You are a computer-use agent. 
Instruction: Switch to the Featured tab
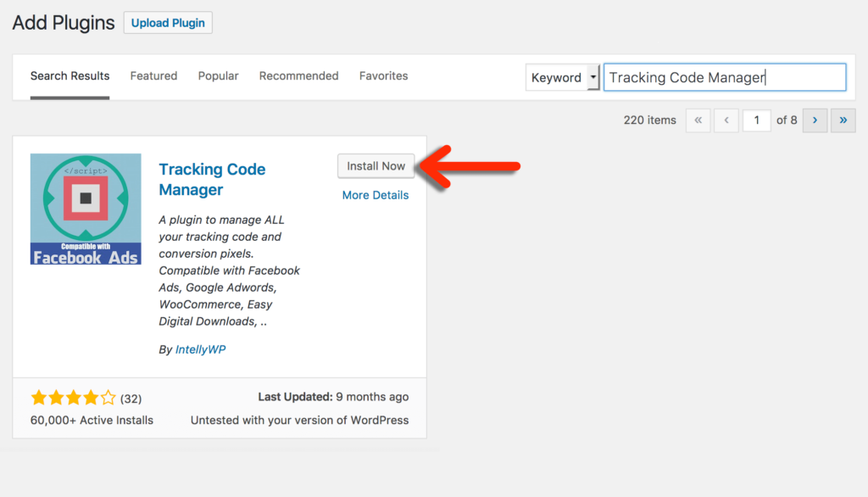tap(153, 76)
